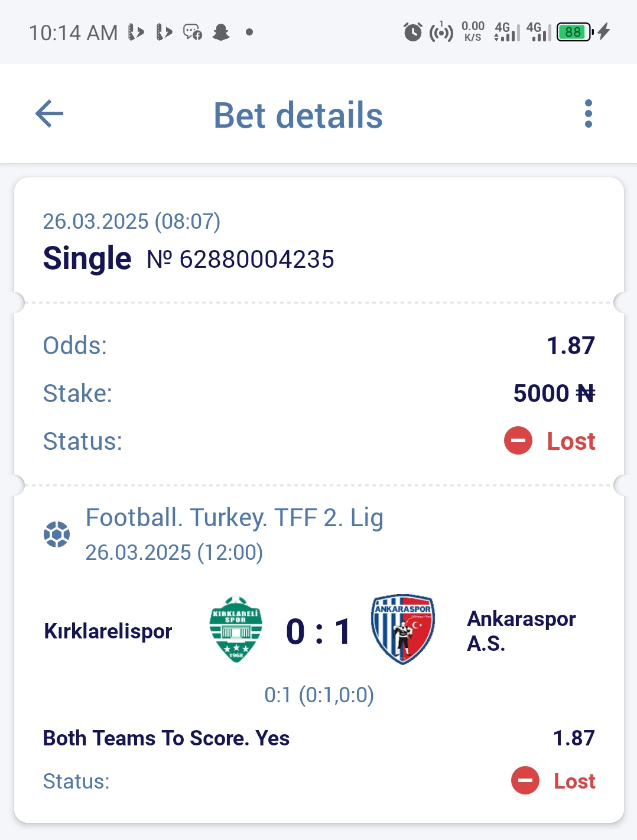Tap the battery indicator showing 88
This screenshot has width=637, height=840.
click(x=575, y=32)
